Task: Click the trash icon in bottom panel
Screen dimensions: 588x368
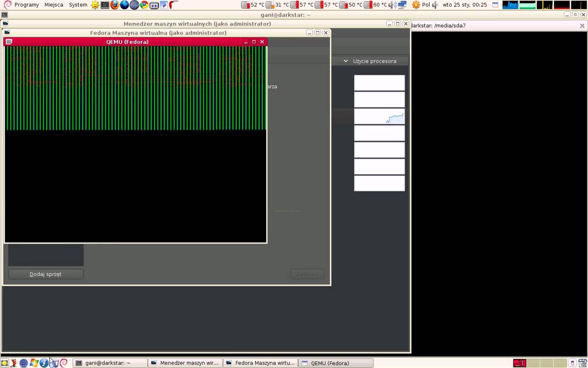Action: (582, 363)
